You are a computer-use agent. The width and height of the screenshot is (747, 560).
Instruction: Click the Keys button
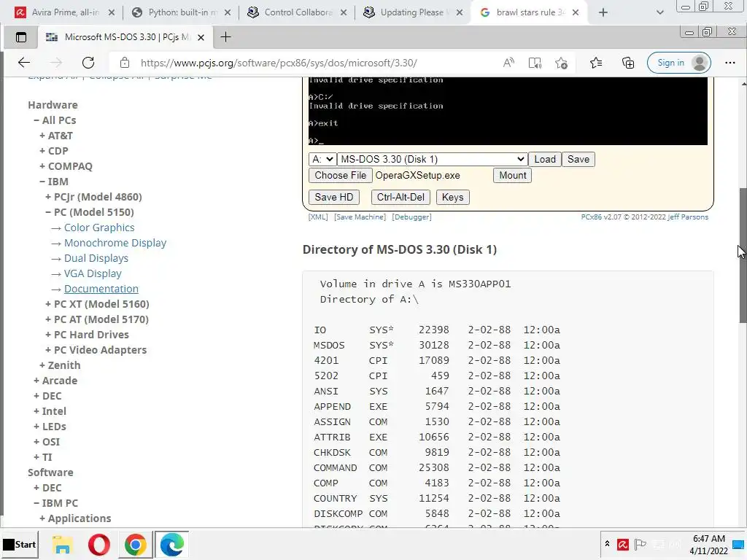[x=452, y=197]
